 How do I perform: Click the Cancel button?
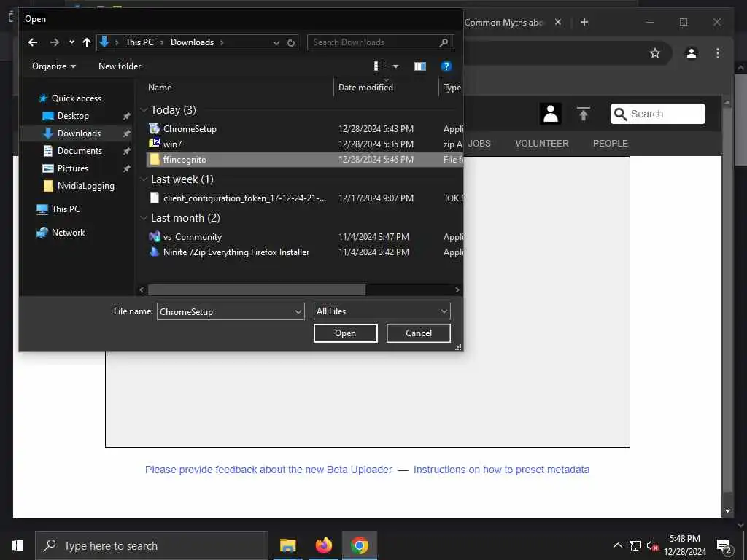418,332
